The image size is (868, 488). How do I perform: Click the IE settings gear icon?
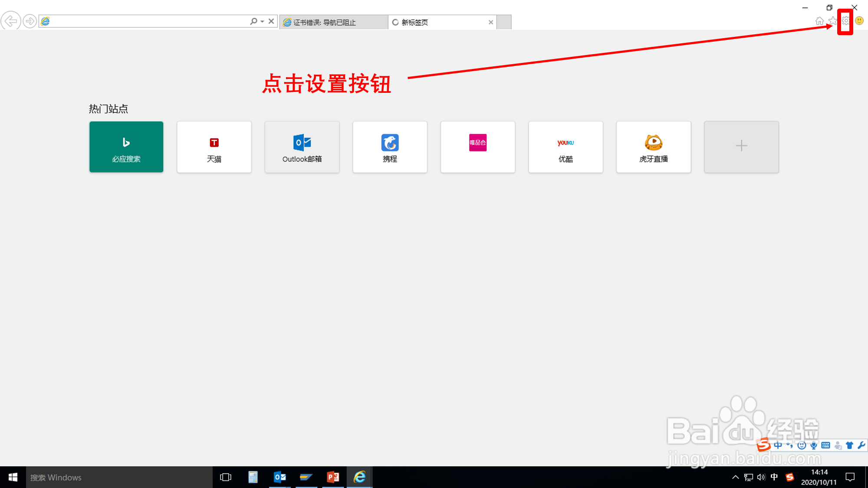coord(845,21)
